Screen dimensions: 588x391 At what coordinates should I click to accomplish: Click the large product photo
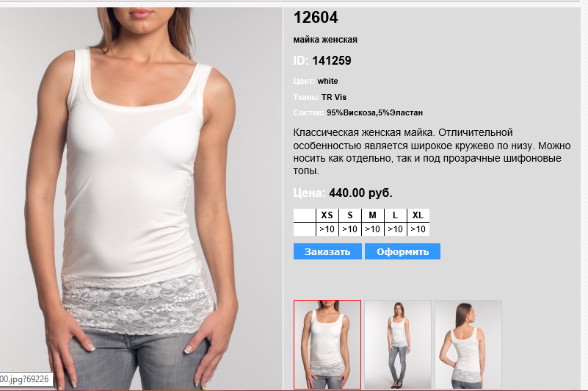click(141, 198)
